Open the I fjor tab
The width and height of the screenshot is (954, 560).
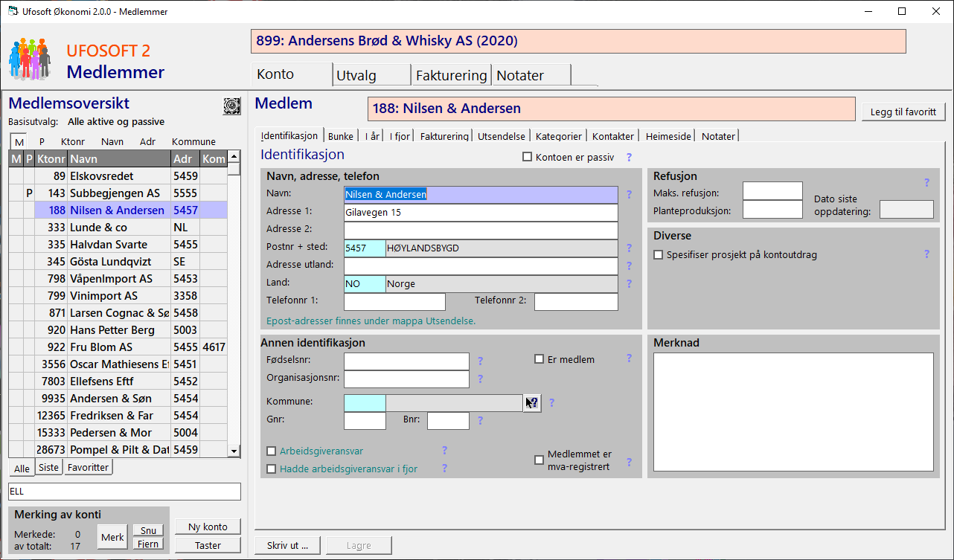click(x=400, y=136)
